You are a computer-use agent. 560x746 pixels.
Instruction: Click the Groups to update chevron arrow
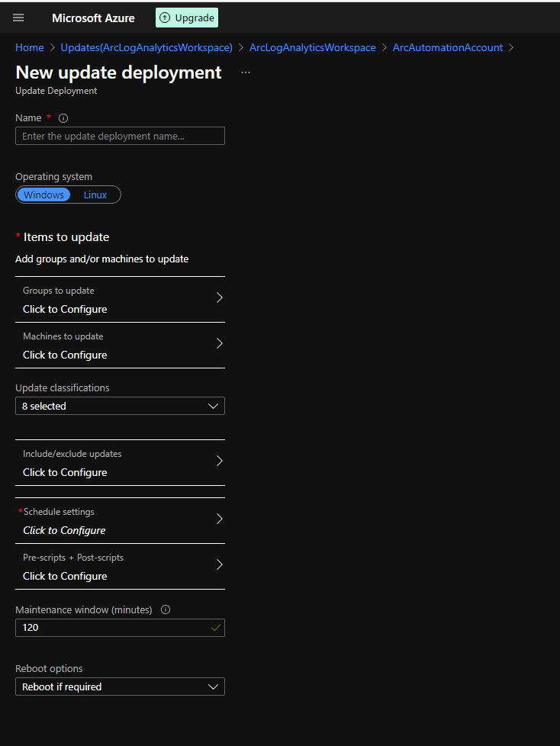click(219, 297)
